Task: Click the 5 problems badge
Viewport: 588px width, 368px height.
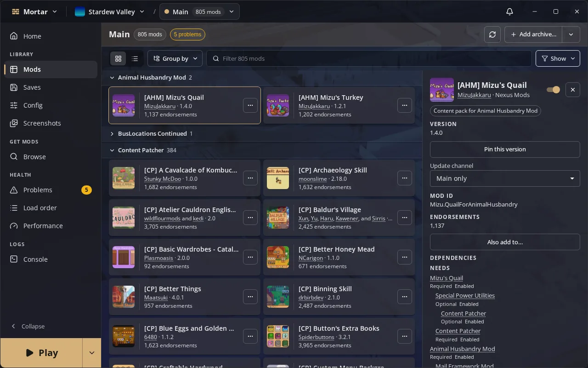Action: pyautogui.click(x=187, y=34)
